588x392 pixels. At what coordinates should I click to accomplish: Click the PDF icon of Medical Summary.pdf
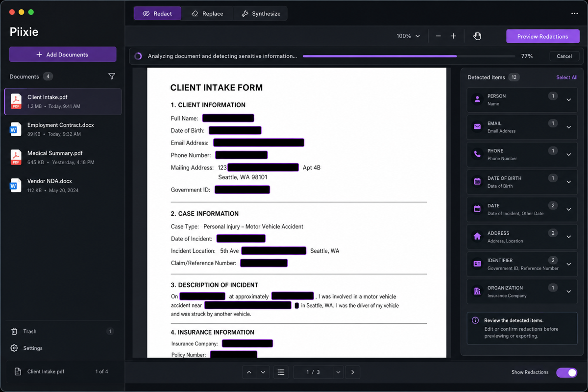click(16, 157)
